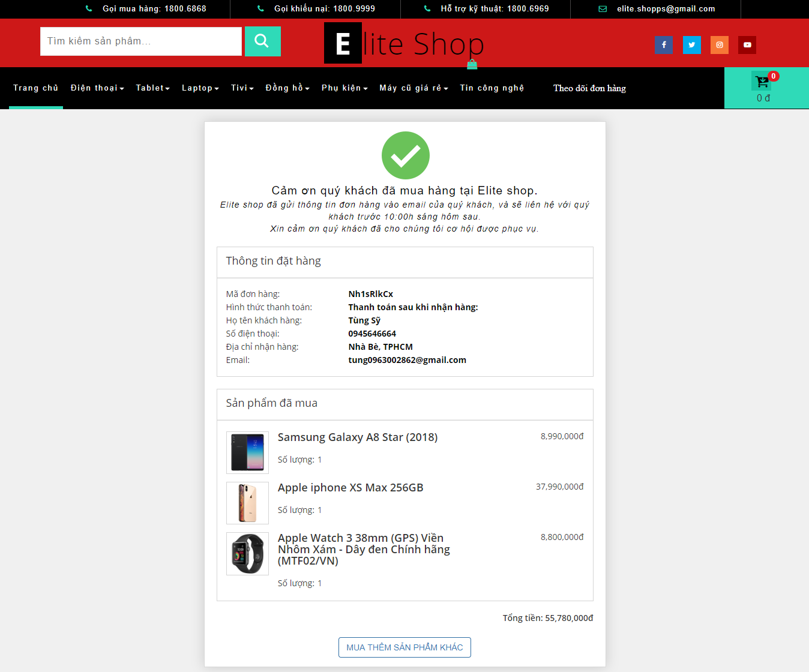Expand the Đồng hồ dropdown menu
The height and width of the screenshot is (672, 809).
[x=287, y=88]
